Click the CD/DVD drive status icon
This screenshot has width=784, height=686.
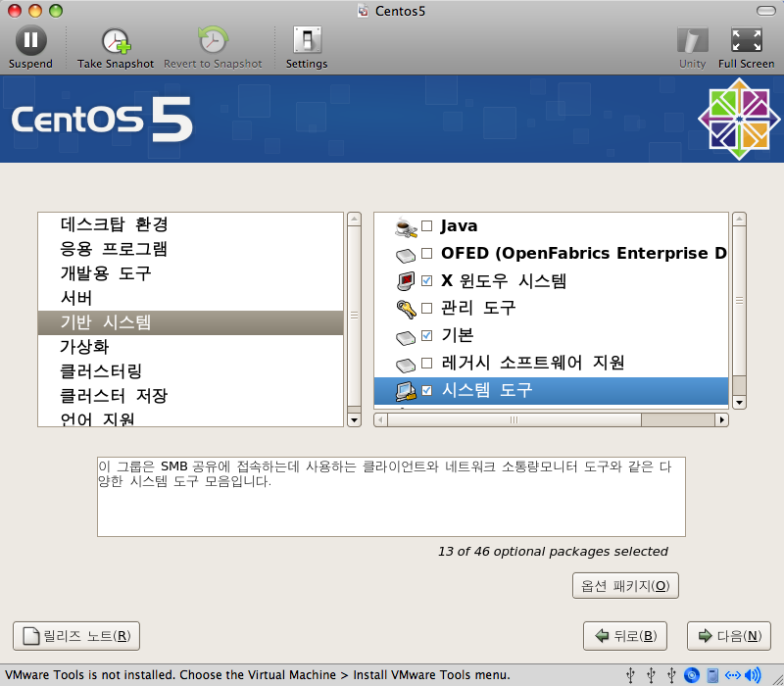(x=692, y=675)
